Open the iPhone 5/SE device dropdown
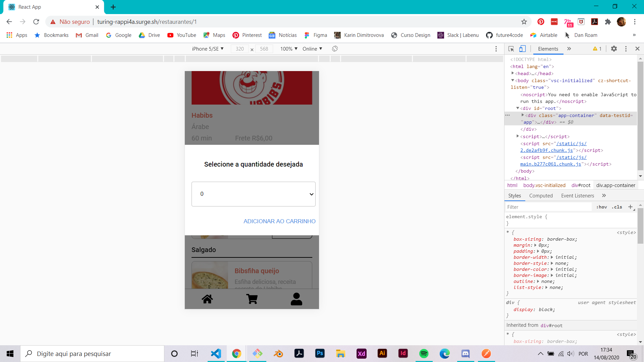This screenshot has height=362, width=644. click(x=208, y=49)
